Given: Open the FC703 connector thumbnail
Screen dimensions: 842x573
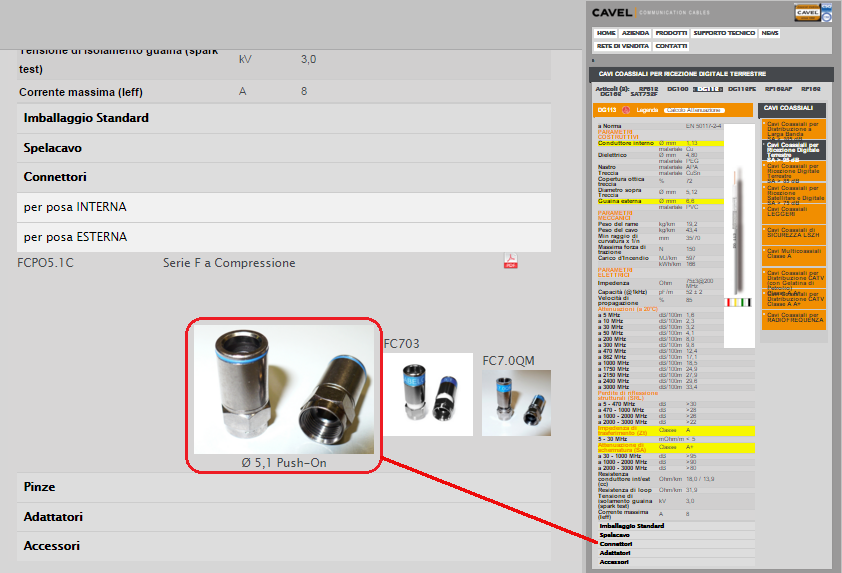Looking at the screenshot, I should 428,394.
